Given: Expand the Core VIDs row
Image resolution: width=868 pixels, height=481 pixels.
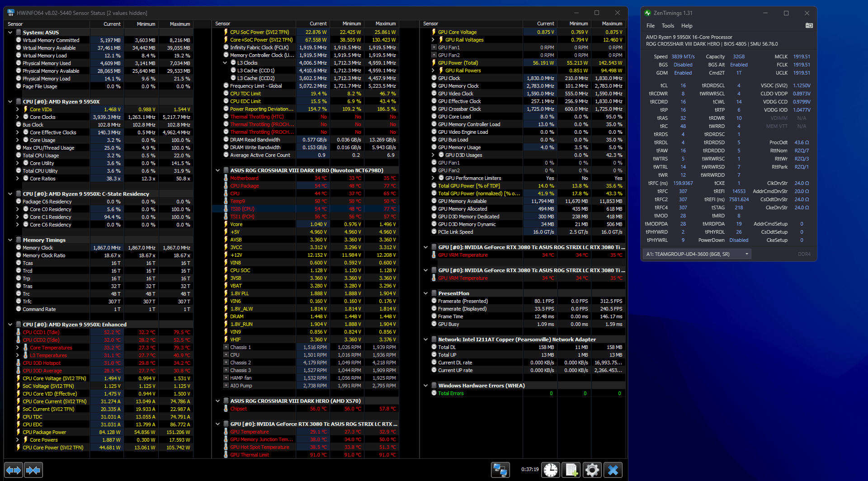Looking at the screenshot, I should click(18, 109).
